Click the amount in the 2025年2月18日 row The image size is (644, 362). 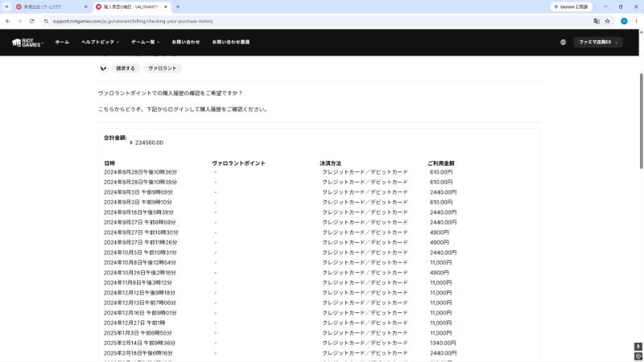point(444,353)
